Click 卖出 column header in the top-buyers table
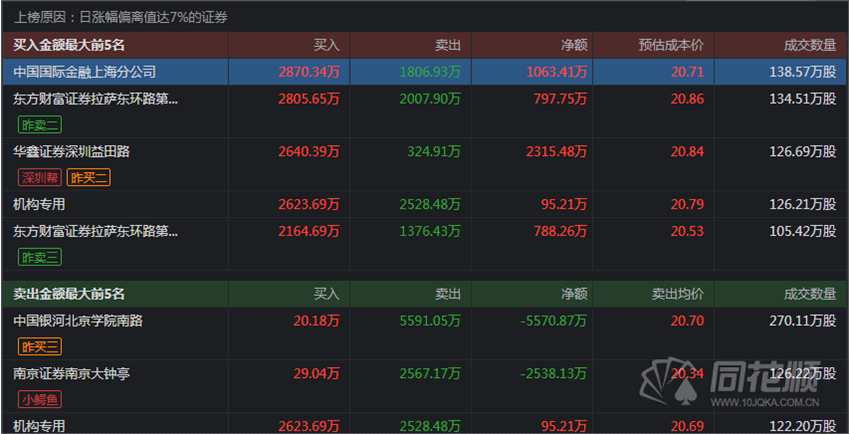 (448, 45)
